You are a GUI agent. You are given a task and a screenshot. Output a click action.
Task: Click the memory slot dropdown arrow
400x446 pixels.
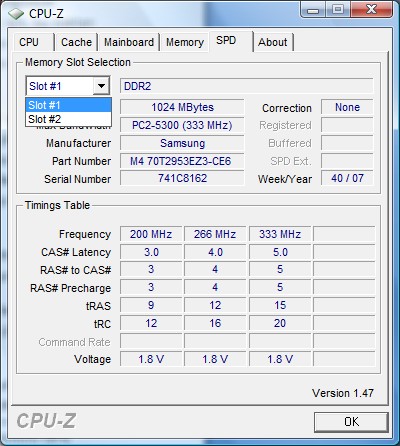[101, 86]
